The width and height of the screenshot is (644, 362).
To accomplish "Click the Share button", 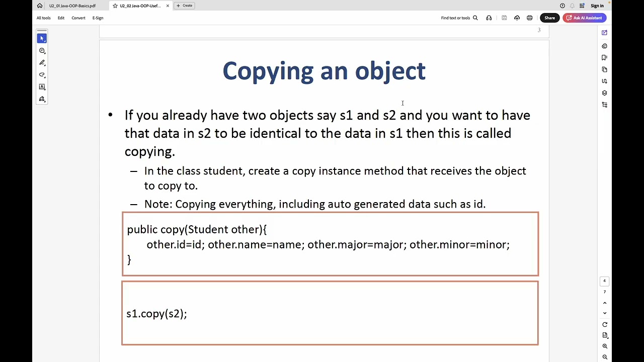I will click(549, 18).
